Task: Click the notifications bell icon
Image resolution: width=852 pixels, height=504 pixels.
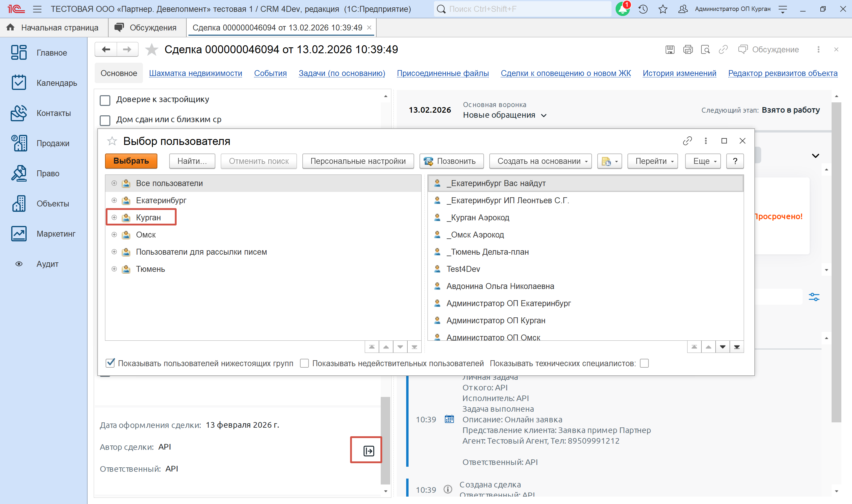Action: click(x=622, y=9)
